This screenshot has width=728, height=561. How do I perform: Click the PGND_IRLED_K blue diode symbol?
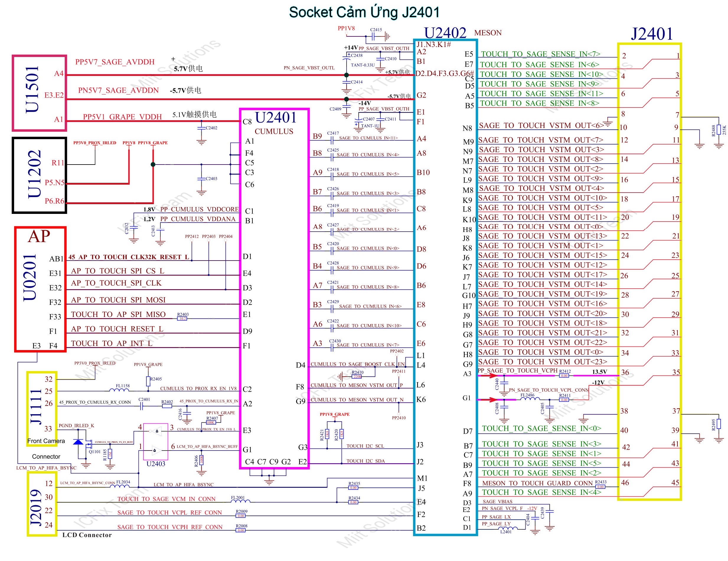click(x=78, y=442)
